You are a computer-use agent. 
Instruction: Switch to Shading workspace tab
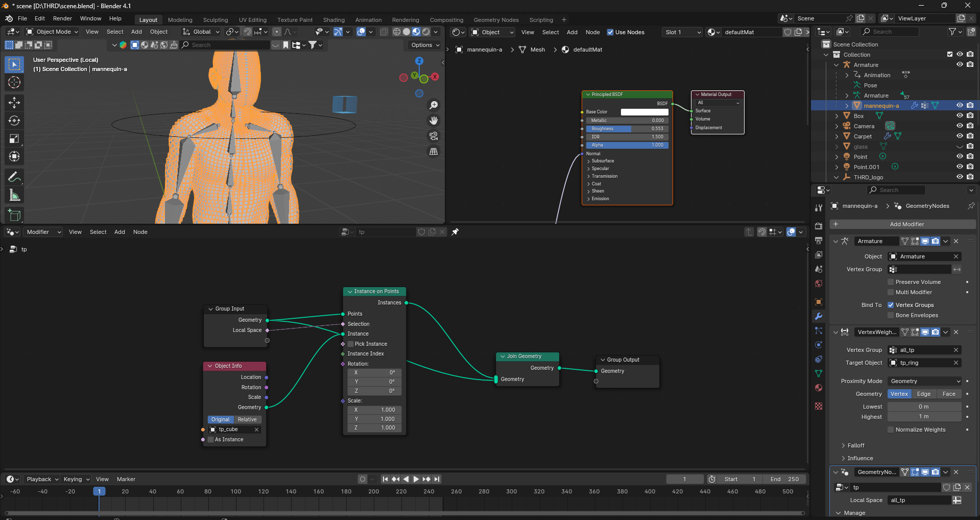point(333,20)
